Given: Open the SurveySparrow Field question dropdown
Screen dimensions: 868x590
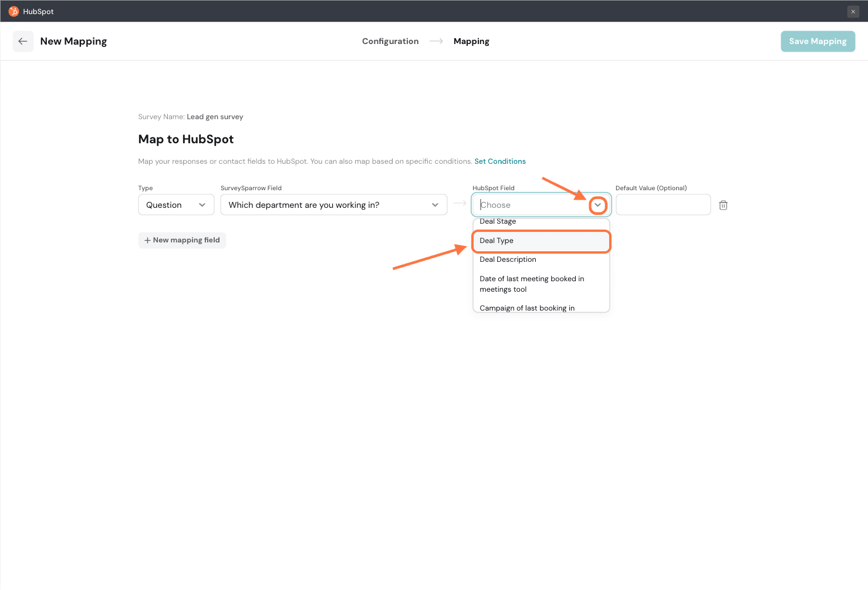Looking at the screenshot, I should (x=333, y=205).
